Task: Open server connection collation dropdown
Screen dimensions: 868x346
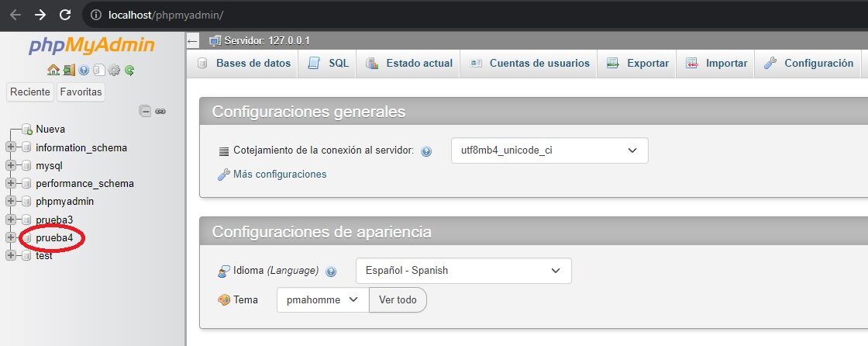Action: tap(549, 151)
